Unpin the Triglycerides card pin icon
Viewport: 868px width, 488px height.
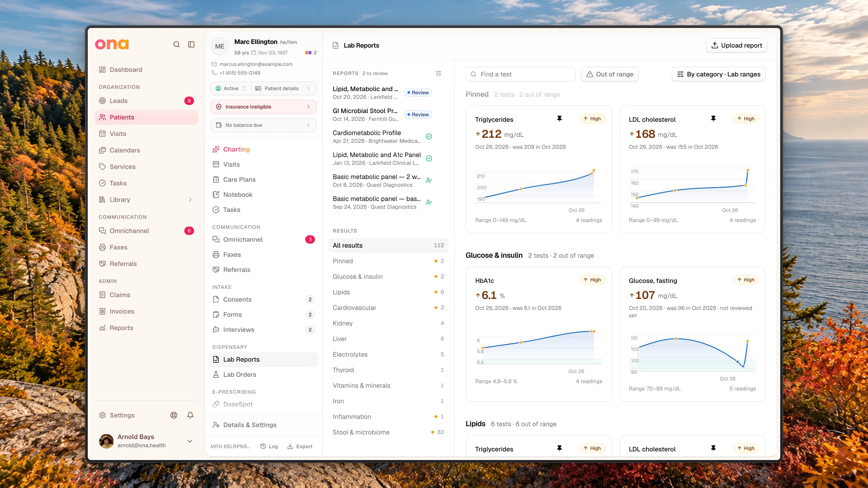click(x=559, y=119)
